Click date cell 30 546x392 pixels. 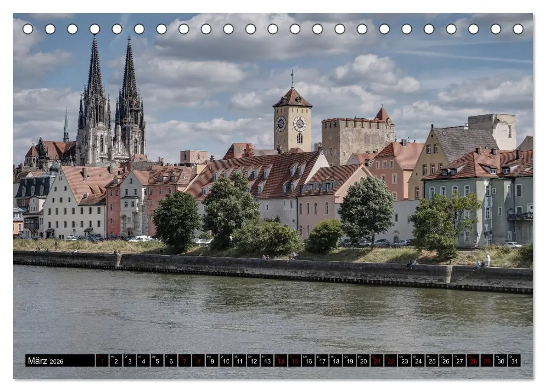pyautogui.click(x=500, y=361)
